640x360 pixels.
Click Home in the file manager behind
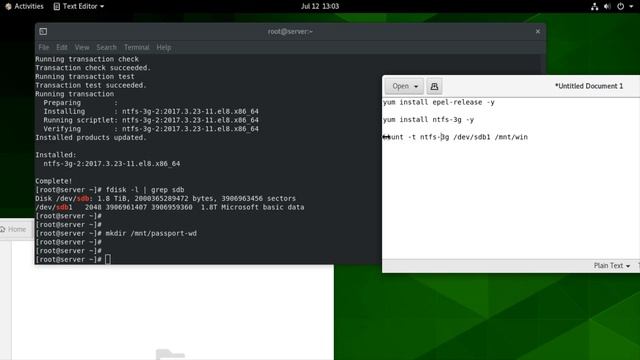click(x=13, y=229)
